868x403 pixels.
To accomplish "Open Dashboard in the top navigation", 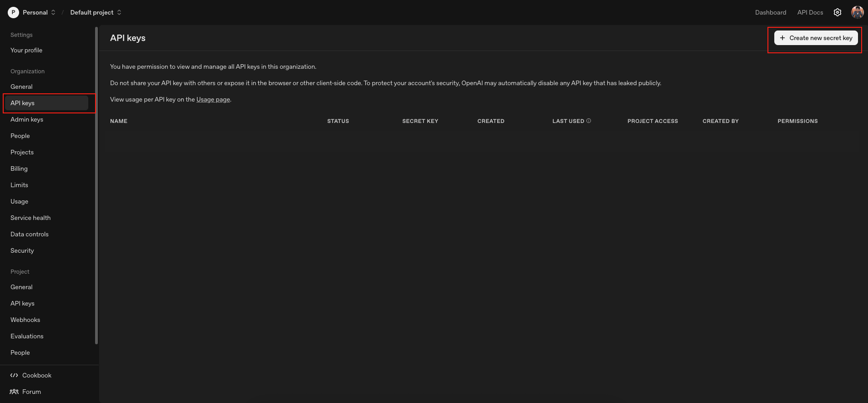I will click(771, 12).
